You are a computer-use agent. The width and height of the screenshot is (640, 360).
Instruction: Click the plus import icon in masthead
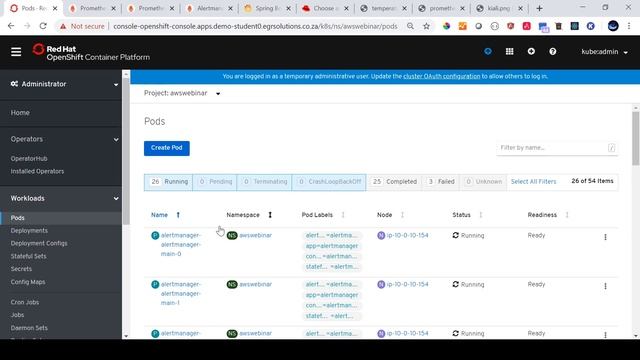531,51
